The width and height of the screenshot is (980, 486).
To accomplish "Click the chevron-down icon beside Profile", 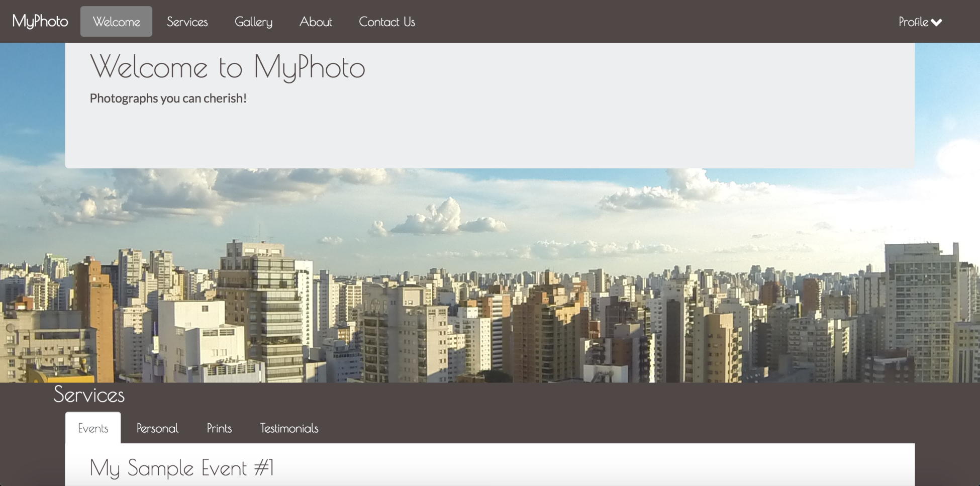I will coord(936,23).
